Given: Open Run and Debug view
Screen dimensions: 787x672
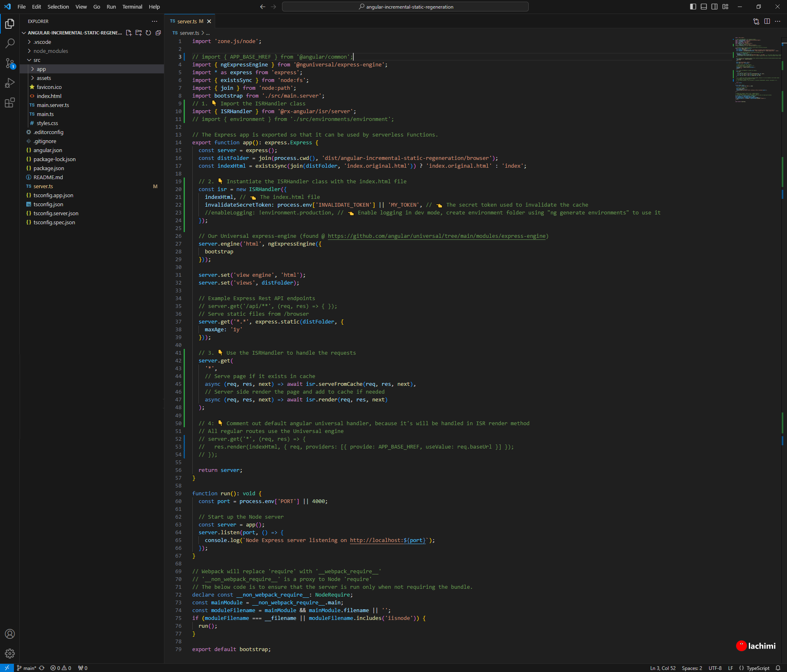Looking at the screenshot, I should click(10, 83).
